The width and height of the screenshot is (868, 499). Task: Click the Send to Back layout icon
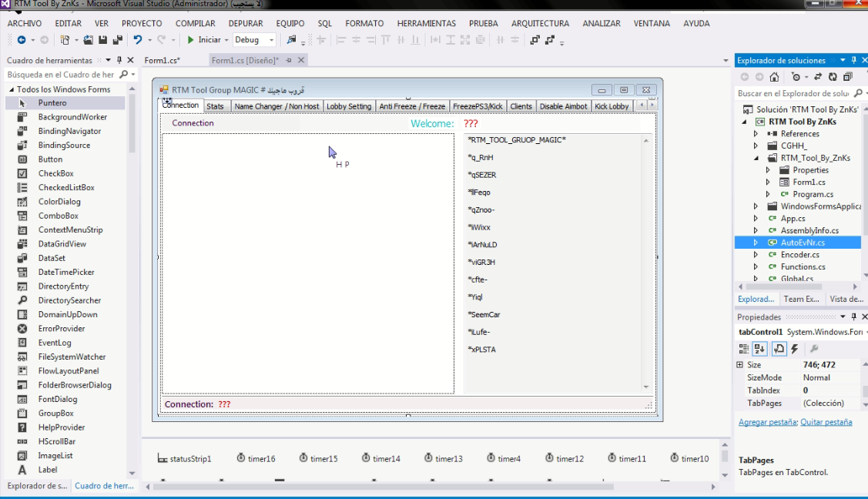click(550, 40)
